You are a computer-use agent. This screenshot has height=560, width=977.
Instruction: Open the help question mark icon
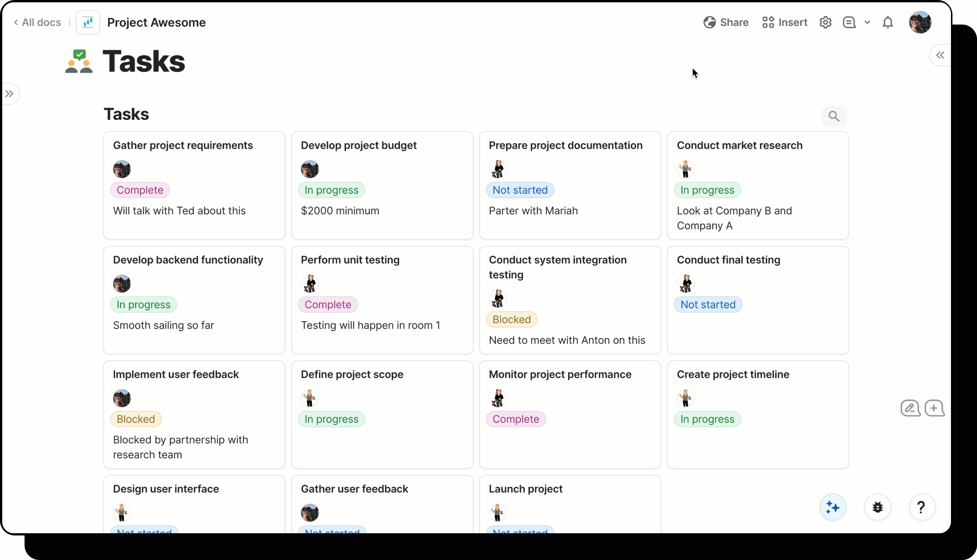(921, 507)
